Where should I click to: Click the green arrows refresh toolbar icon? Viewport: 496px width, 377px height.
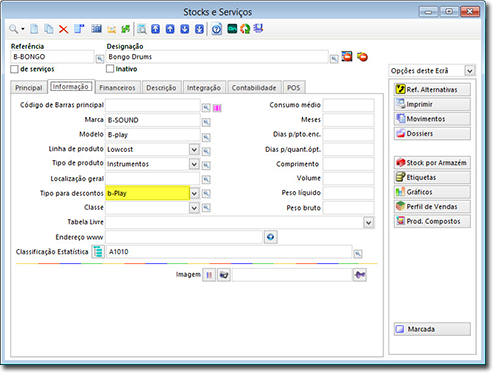click(x=125, y=29)
